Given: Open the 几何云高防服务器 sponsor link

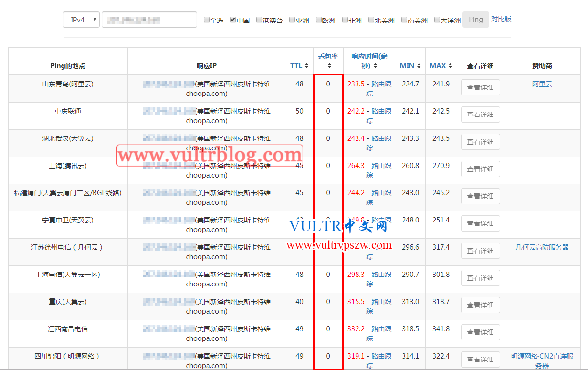Looking at the screenshot, I should pos(542,247).
